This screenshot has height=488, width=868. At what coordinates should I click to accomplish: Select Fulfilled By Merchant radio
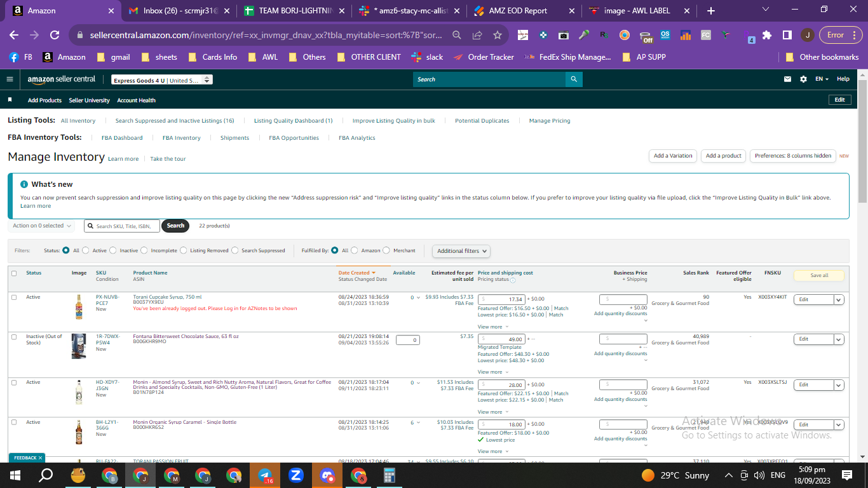386,250
